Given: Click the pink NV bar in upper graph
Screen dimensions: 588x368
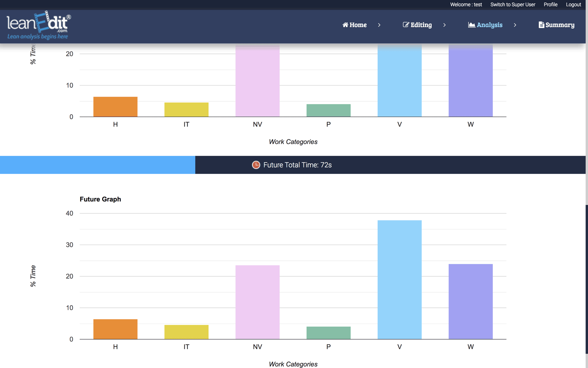Looking at the screenshot, I should click(258, 80).
